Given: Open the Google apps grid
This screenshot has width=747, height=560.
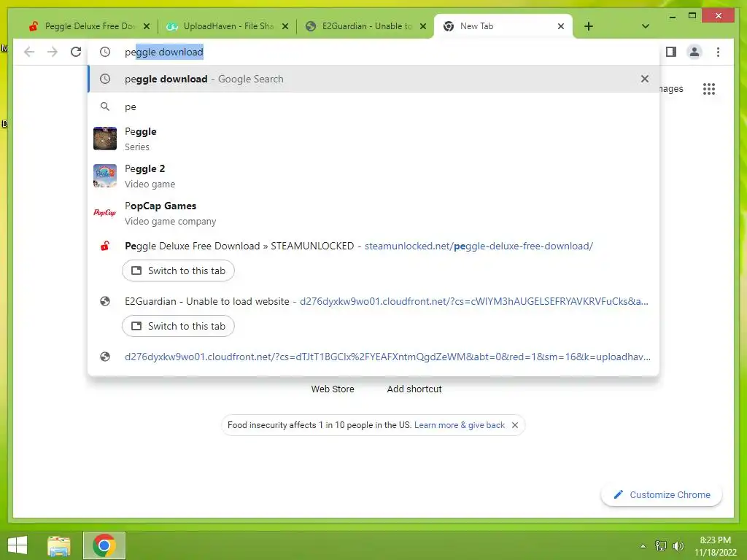Looking at the screenshot, I should 709,89.
